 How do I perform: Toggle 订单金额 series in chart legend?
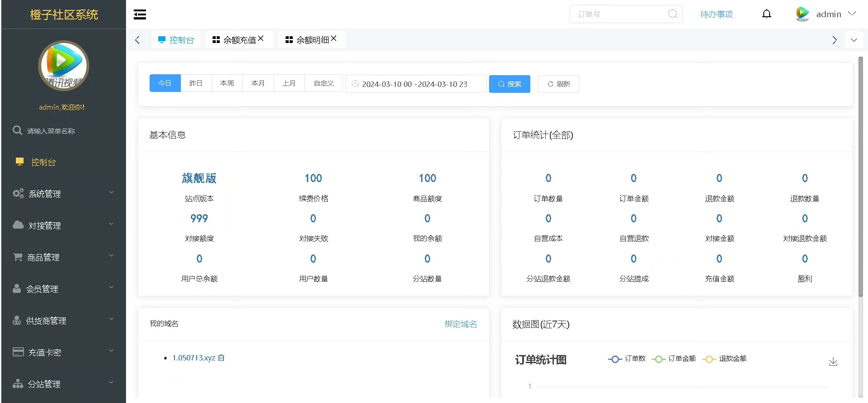(x=674, y=359)
